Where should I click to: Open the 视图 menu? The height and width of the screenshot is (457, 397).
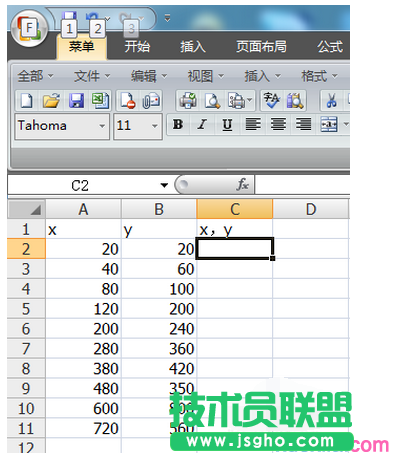205,76
